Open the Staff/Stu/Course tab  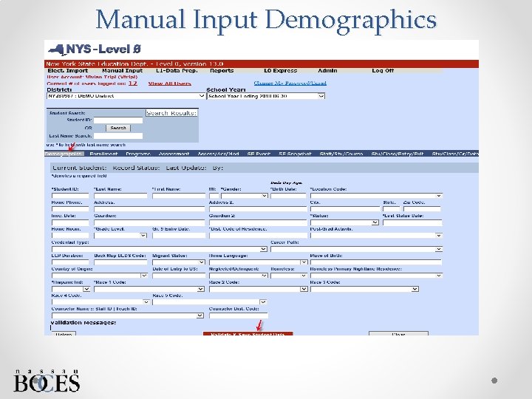click(341, 154)
